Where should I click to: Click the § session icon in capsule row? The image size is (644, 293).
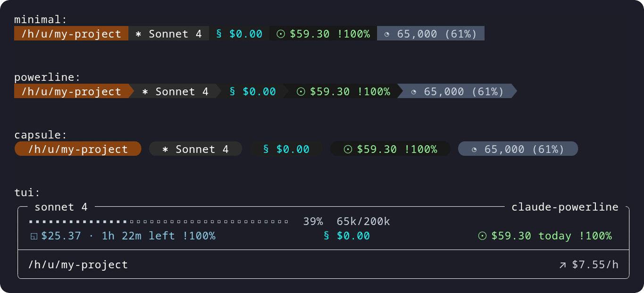click(x=266, y=149)
